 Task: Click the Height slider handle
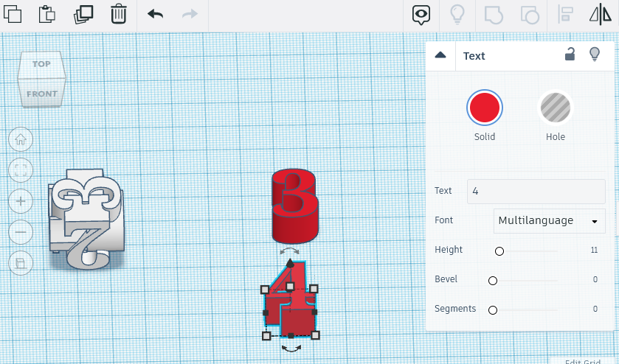click(x=499, y=251)
